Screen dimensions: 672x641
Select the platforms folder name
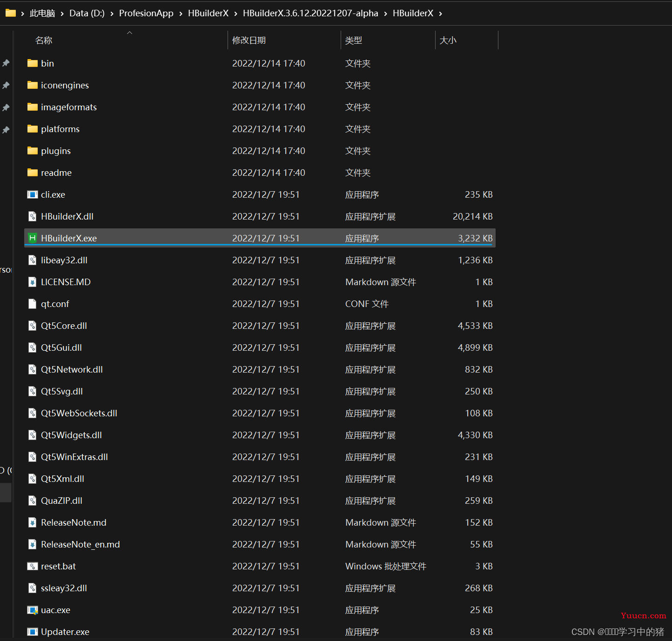(x=60, y=129)
